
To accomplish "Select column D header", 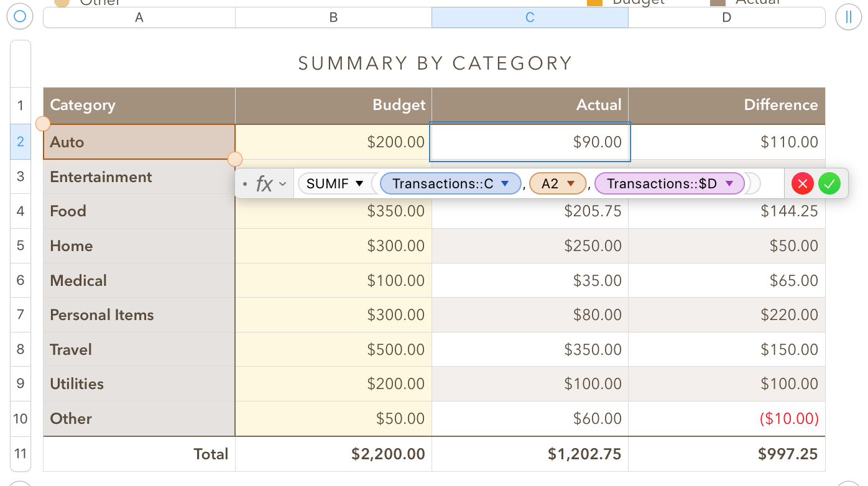I will [x=726, y=17].
